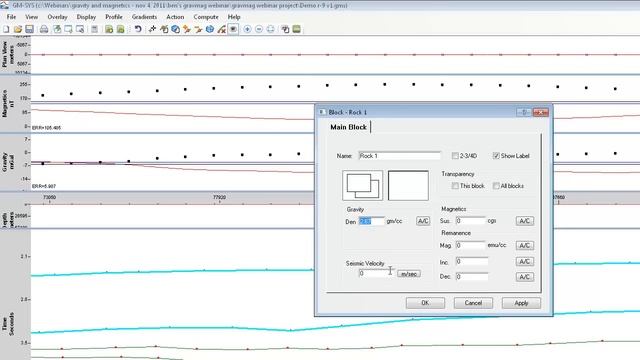Click the zoom in plus icon
This screenshot has width=640, height=360.
tap(247, 29)
